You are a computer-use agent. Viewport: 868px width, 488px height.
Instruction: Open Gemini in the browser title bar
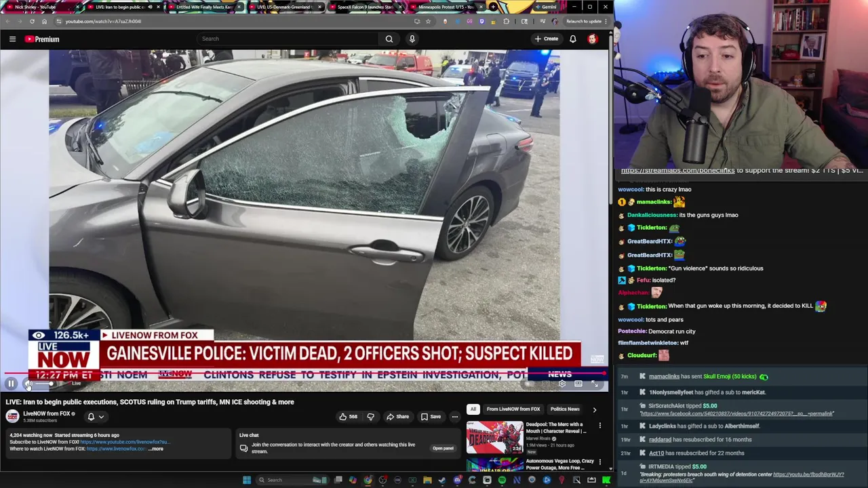[545, 7]
